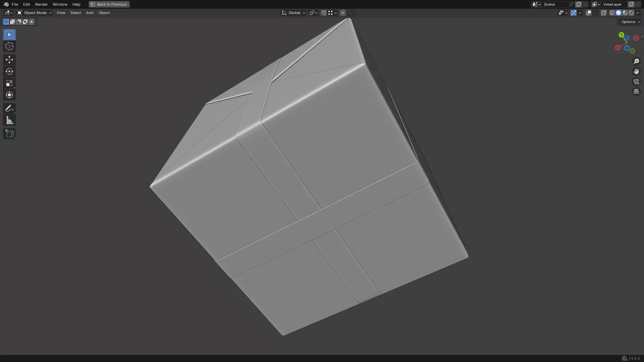The width and height of the screenshot is (644, 362).
Task: Pick the Annotate pencil tool
Action: pyautogui.click(x=9, y=109)
